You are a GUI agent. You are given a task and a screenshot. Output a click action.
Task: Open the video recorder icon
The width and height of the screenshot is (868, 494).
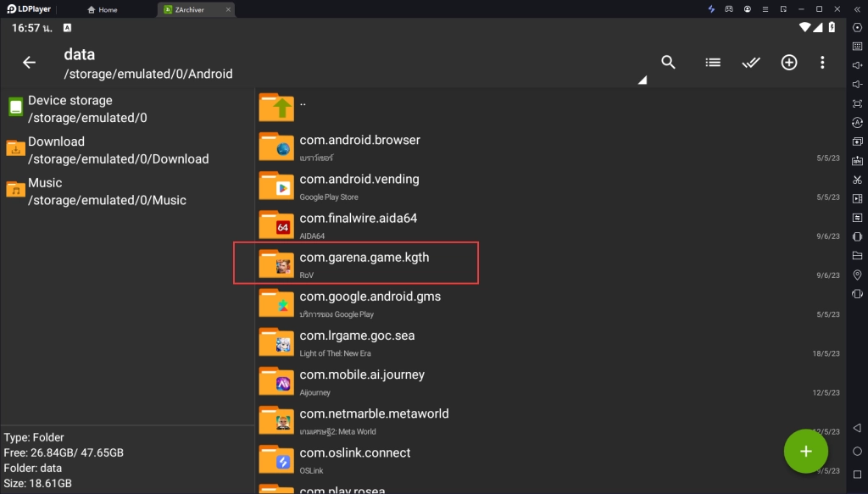pos(857,198)
